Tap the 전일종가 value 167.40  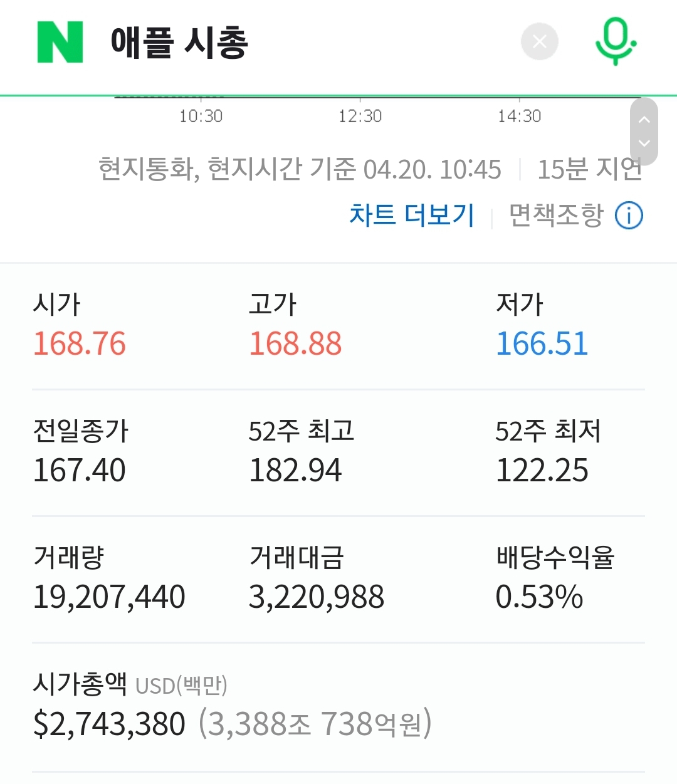tap(80, 471)
